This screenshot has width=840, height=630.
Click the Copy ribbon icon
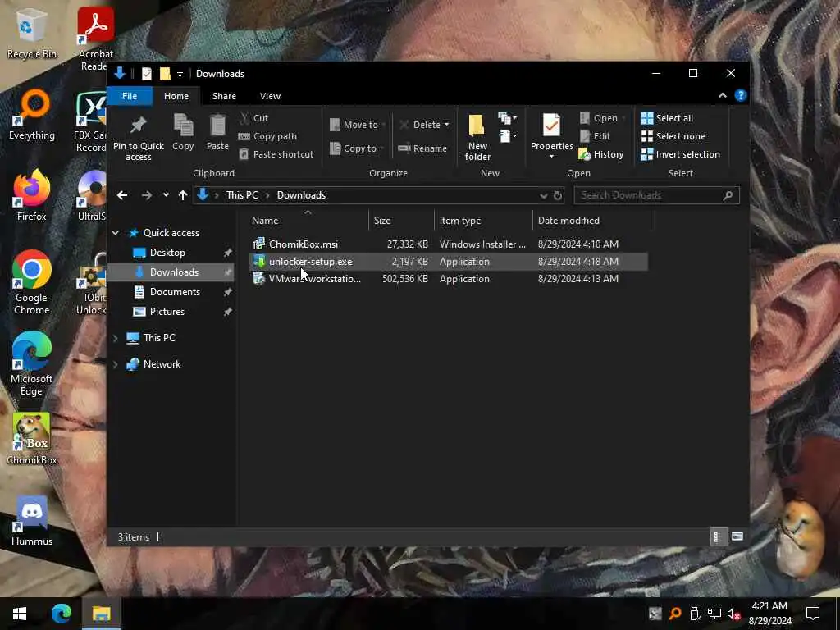(183, 126)
